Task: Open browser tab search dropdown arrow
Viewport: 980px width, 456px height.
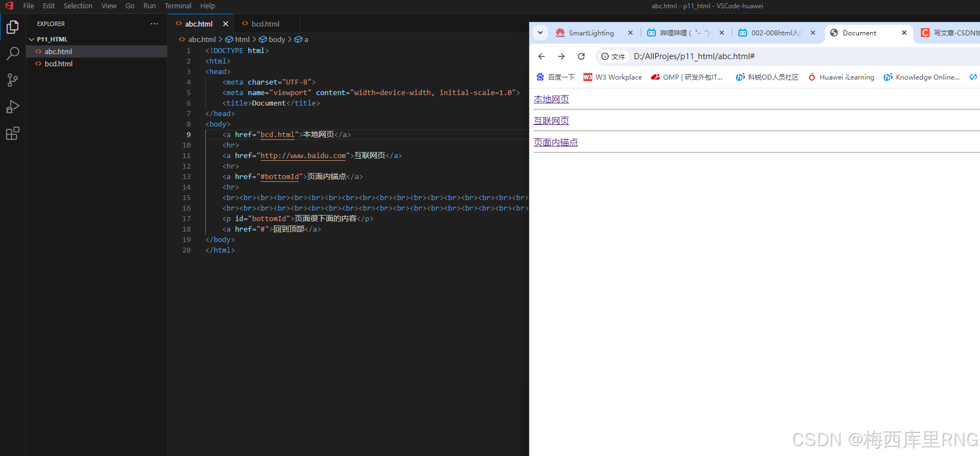Action: click(540, 33)
